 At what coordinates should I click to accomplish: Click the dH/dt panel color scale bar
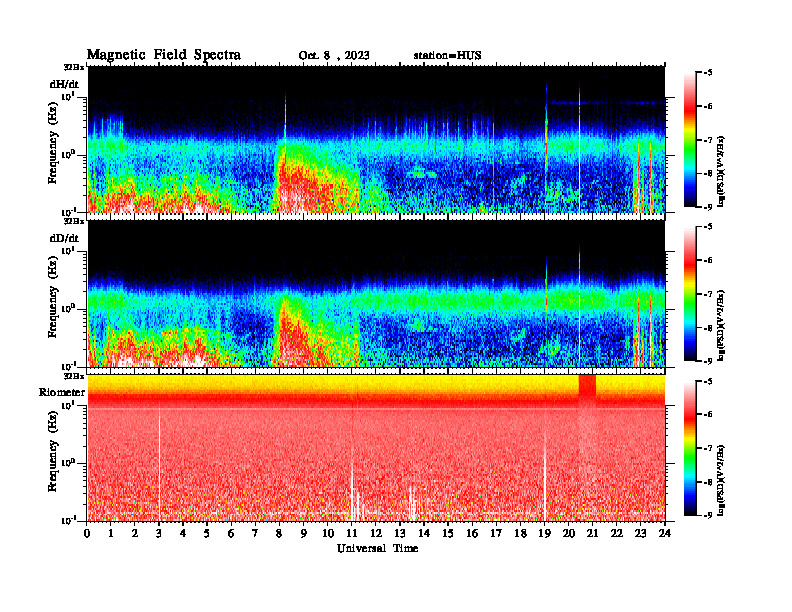(x=689, y=140)
